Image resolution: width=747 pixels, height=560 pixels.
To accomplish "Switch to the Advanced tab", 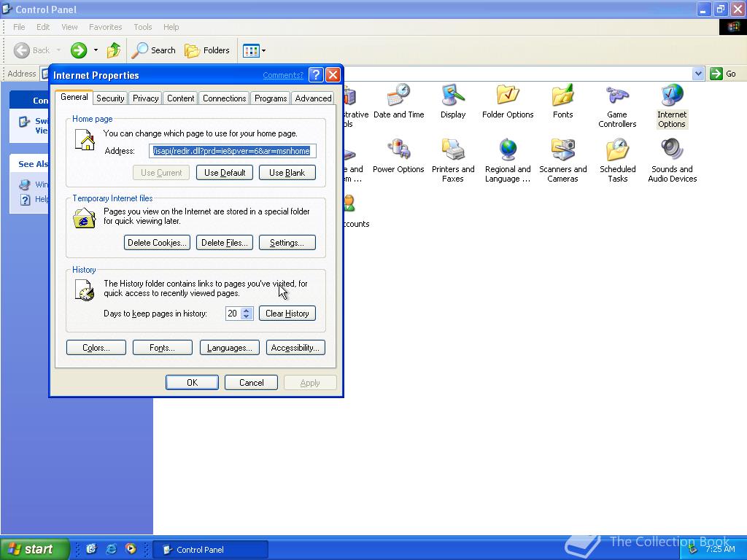I will (313, 98).
